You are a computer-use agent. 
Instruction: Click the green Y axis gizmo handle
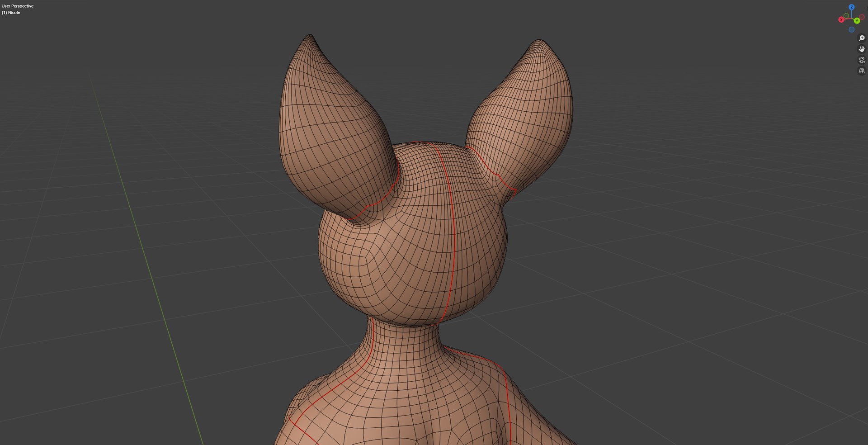pyautogui.click(x=857, y=21)
